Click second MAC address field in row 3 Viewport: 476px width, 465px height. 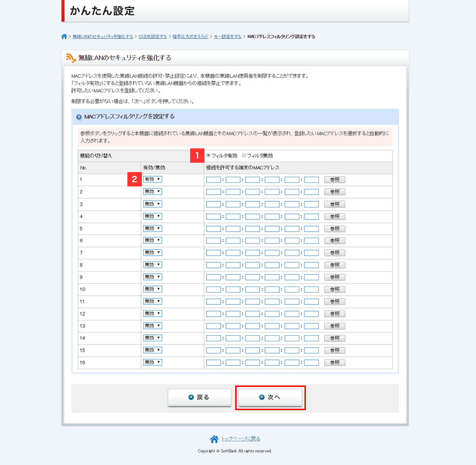pos(233,205)
